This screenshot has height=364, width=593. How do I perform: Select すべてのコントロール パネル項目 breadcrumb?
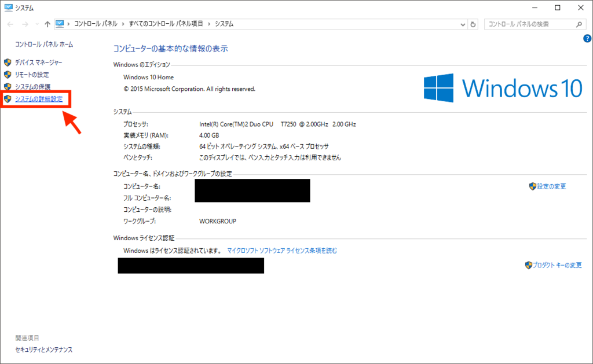(166, 24)
